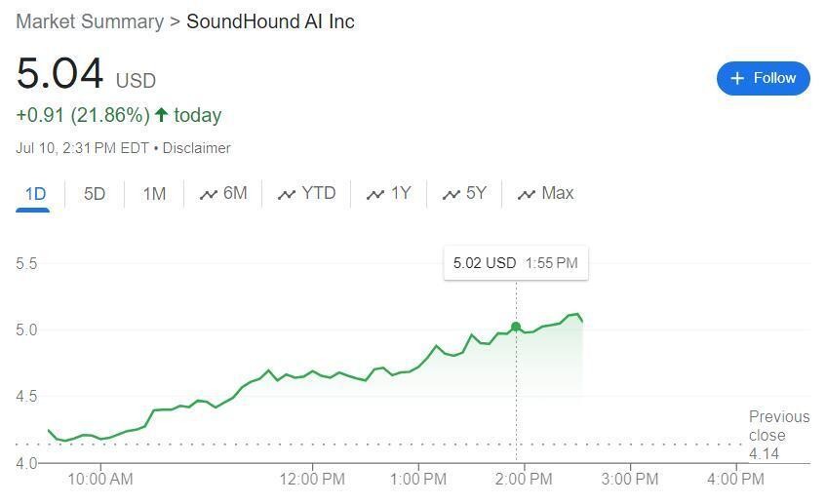Click the 5.02 USD price tooltip
This screenshot has width=826, height=504.
[x=515, y=263]
